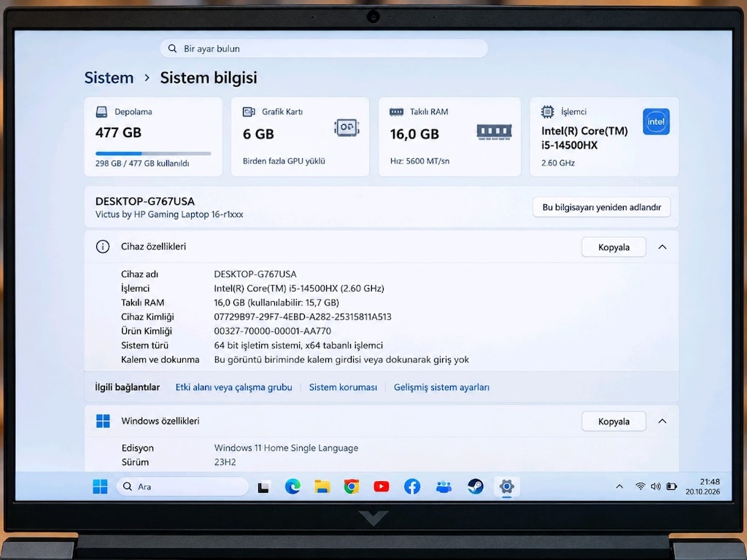Click Birden fazla GPU yüklü text
Screen dimensions: 747x560
coord(284,161)
